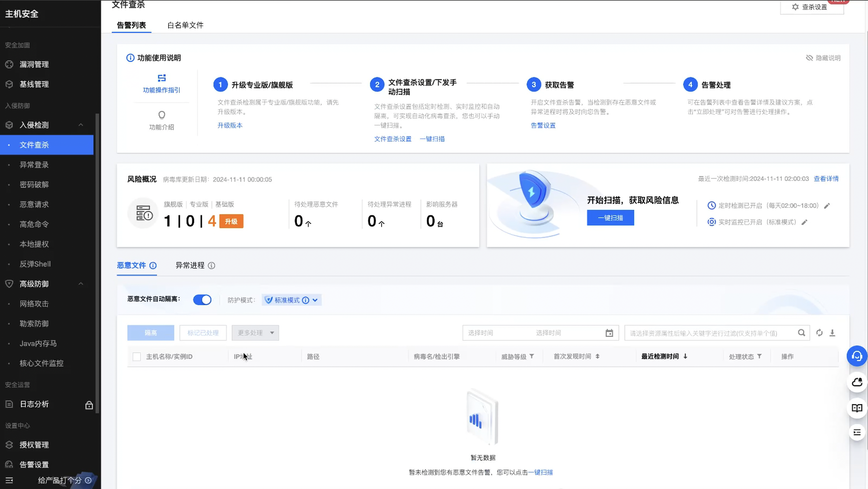Click the download export icon
This screenshot has height=489, width=868.
pos(832,333)
